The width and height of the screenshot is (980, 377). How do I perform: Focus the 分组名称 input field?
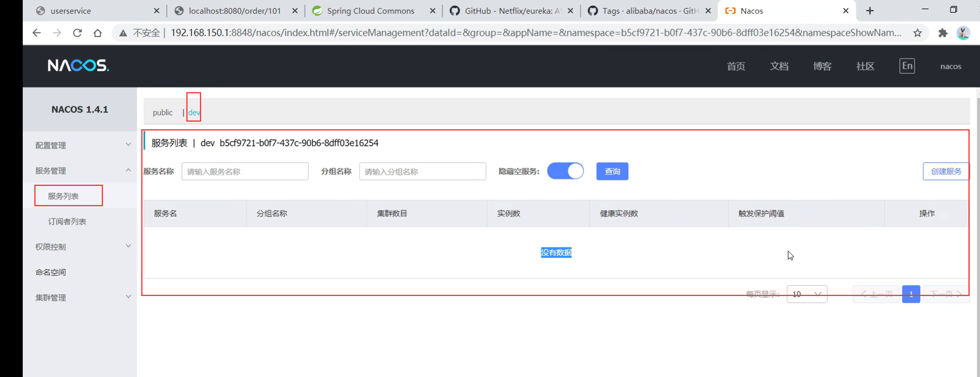pos(423,172)
